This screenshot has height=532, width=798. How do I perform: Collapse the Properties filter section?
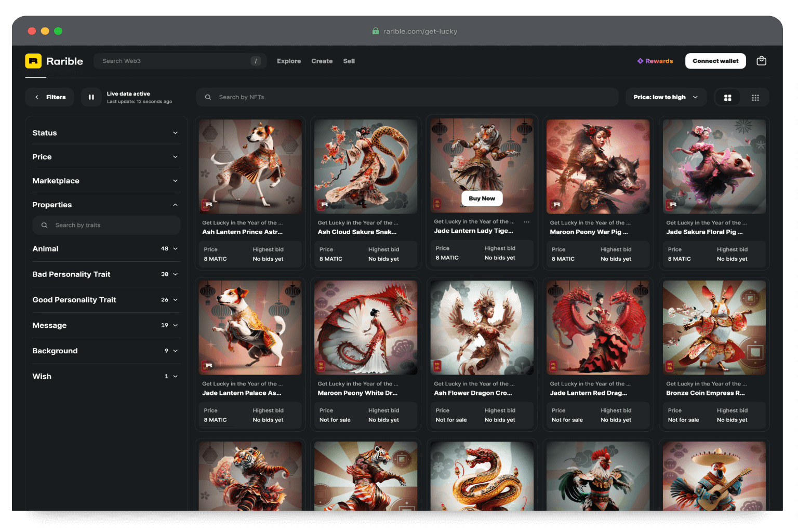[106, 205]
